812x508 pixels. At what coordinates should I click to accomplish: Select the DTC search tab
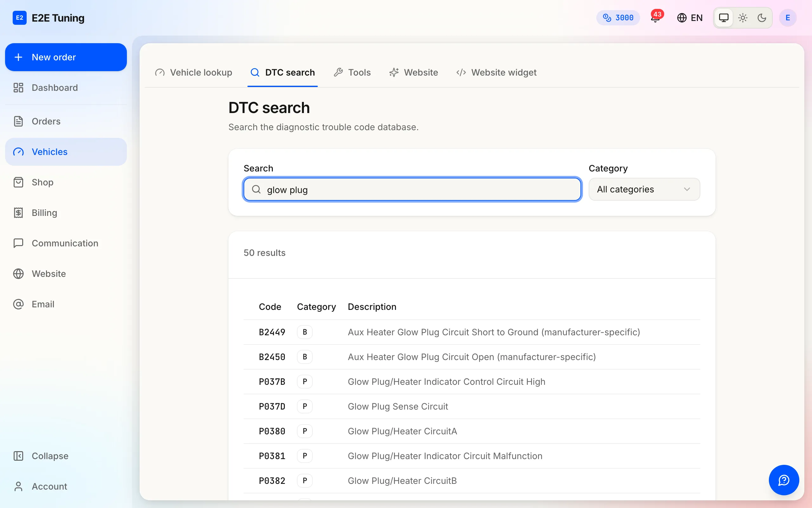pos(283,73)
